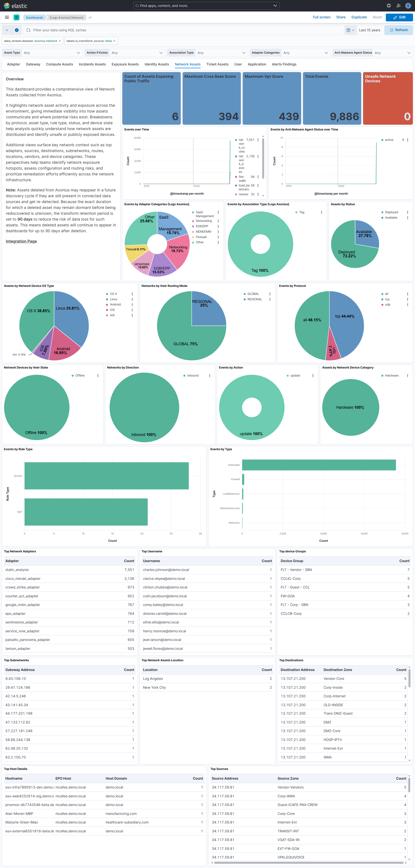Open the dashboard title chevron dropdown

(x=90, y=17)
